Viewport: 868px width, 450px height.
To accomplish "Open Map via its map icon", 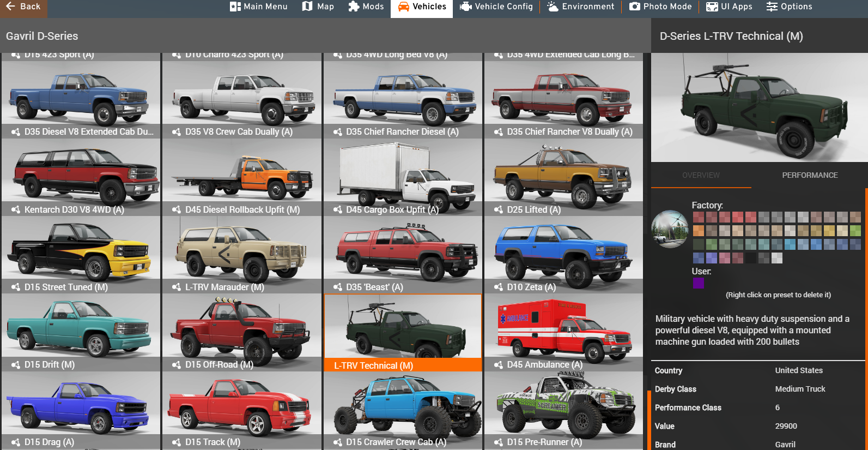I will pos(307,7).
